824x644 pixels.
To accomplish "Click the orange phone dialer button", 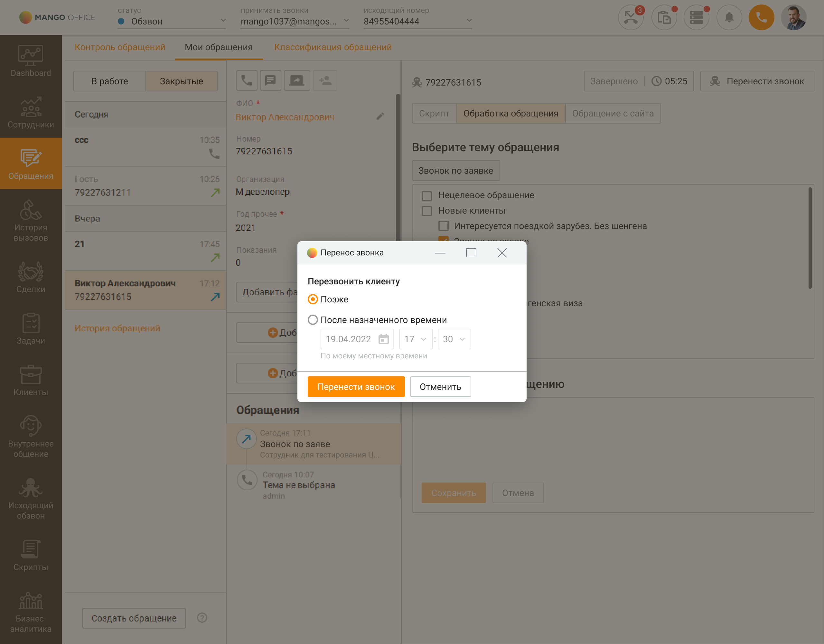I will pos(761,17).
